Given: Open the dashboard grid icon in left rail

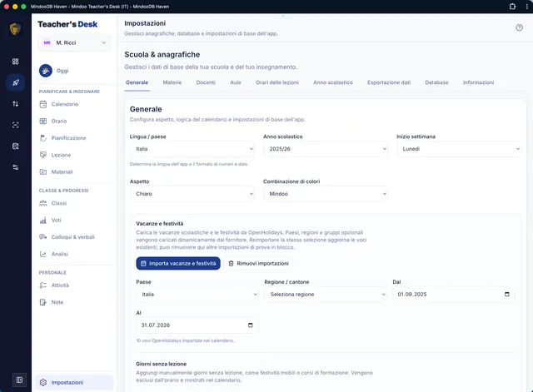Looking at the screenshot, I should 15,62.
